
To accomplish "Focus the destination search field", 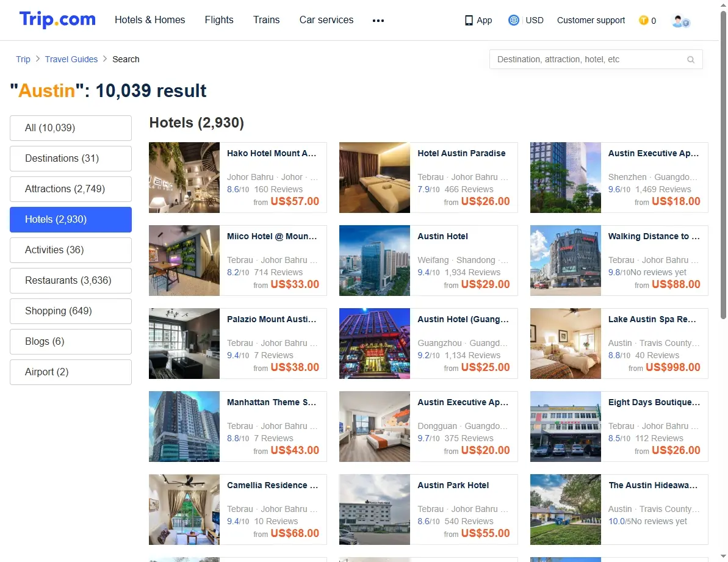I will point(596,59).
